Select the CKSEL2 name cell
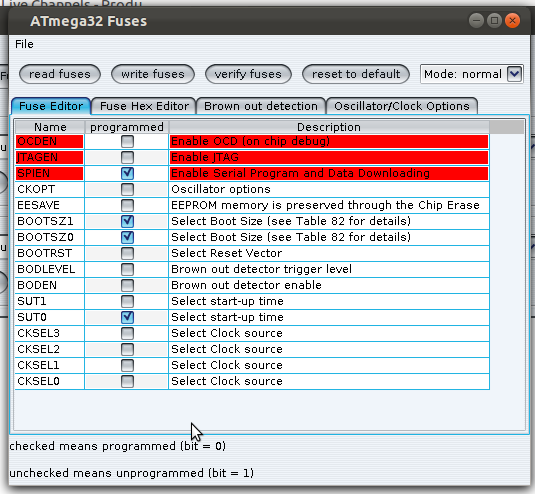The image size is (535, 494). (49, 349)
